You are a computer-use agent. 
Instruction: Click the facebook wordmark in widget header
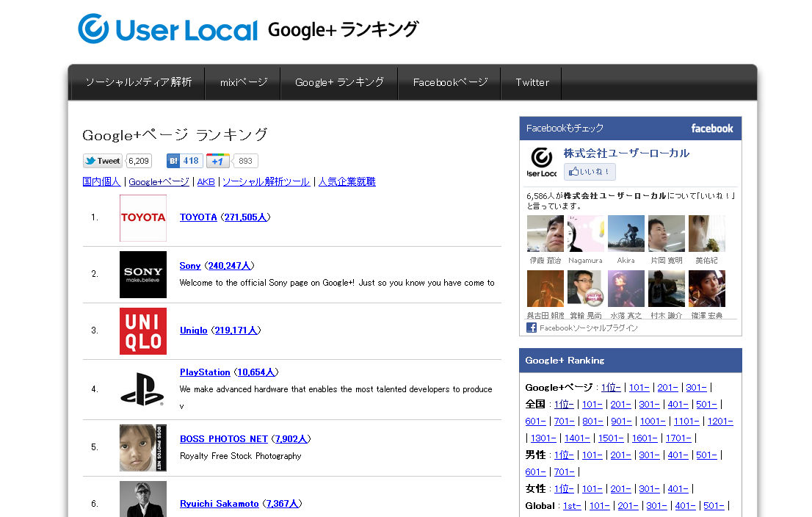[712, 129]
